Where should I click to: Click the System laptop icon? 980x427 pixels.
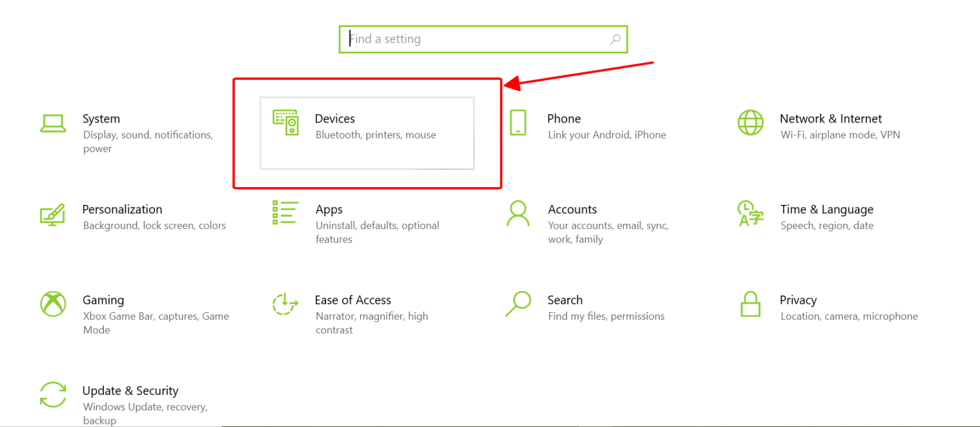tap(53, 123)
